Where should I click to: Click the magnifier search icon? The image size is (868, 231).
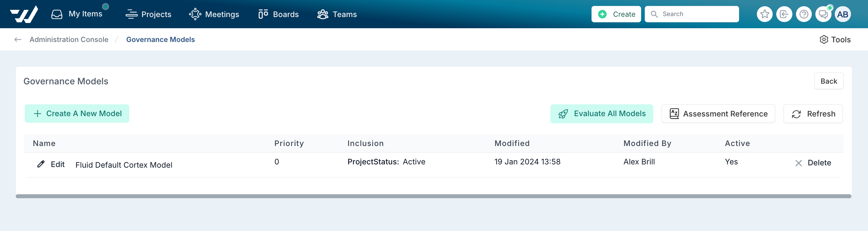coord(654,14)
